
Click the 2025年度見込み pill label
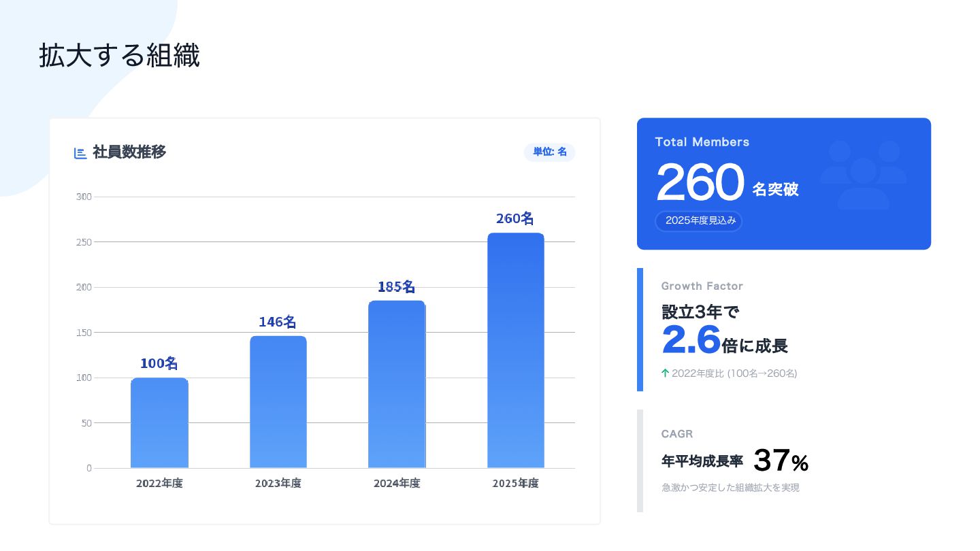698,221
